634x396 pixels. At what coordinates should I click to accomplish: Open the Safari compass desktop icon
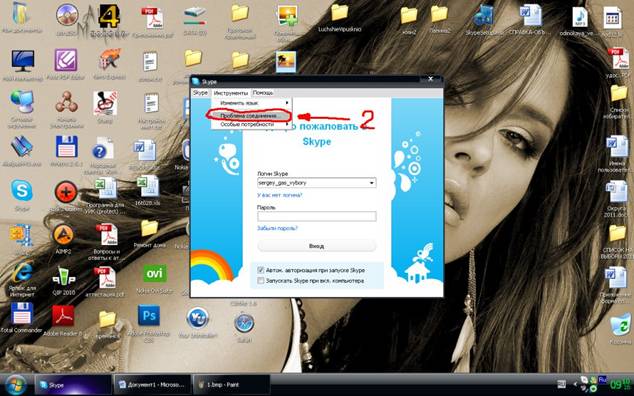click(x=244, y=323)
